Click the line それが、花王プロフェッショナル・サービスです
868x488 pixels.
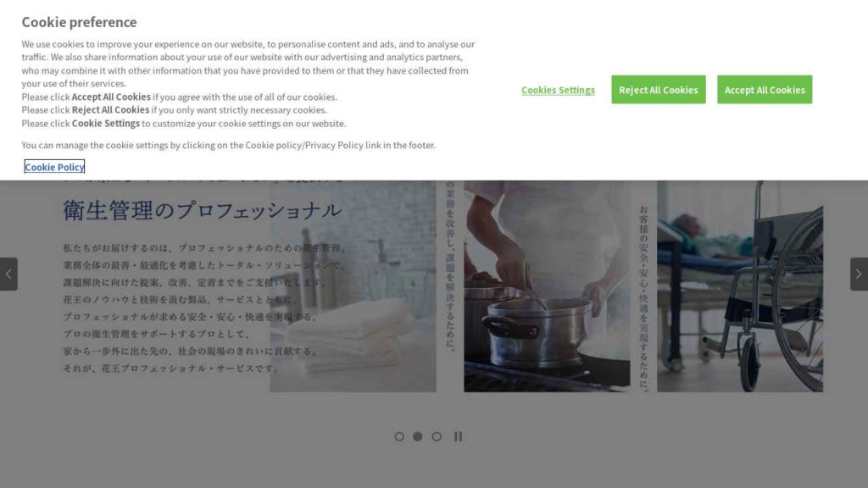172,369
